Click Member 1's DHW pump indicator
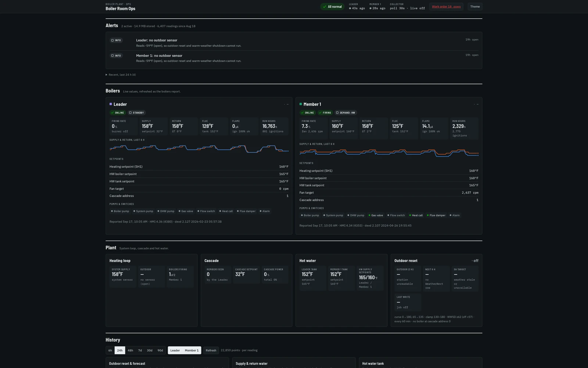588x368 pixels. click(356, 215)
